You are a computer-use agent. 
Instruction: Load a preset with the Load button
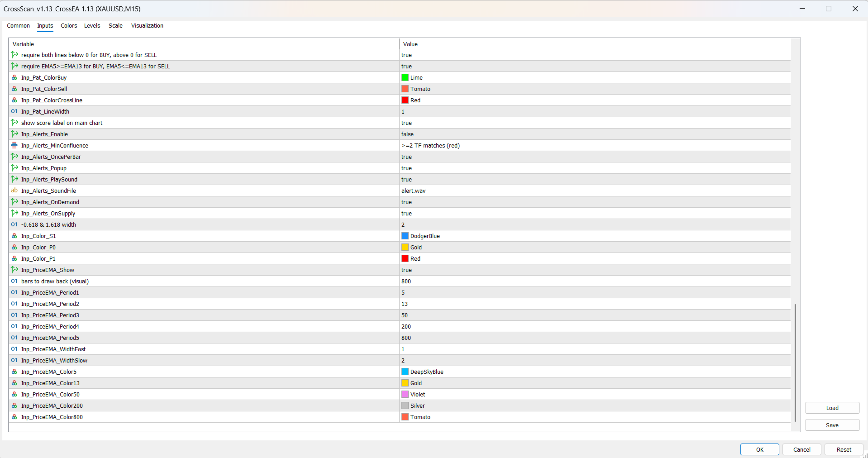(x=832, y=408)
